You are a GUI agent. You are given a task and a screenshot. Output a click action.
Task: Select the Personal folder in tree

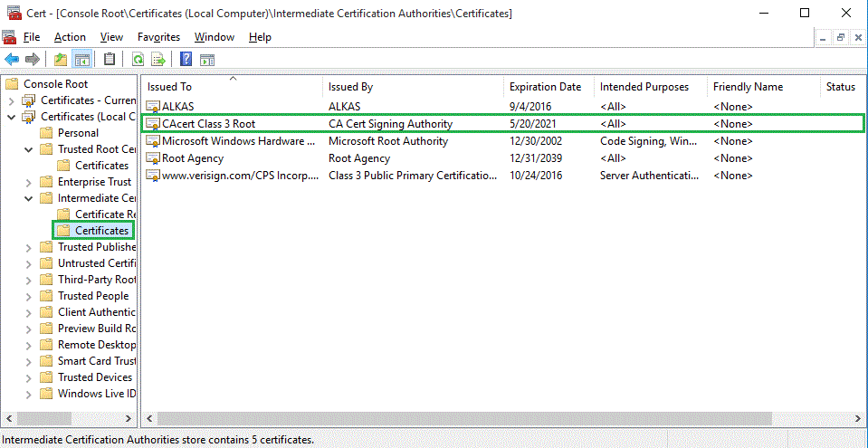(x=78, y=133)
